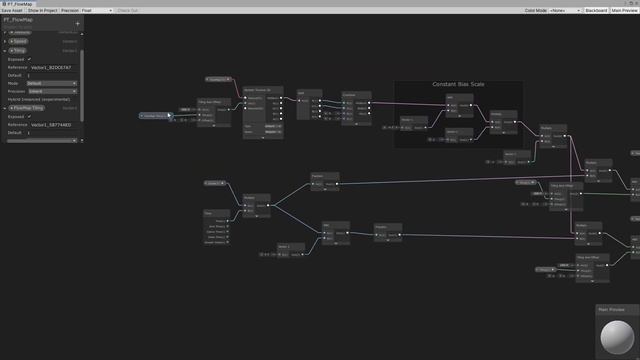640x360 pixels.
Task: Click the RGBA output port of Sample Texture
Action: (281, 98)
